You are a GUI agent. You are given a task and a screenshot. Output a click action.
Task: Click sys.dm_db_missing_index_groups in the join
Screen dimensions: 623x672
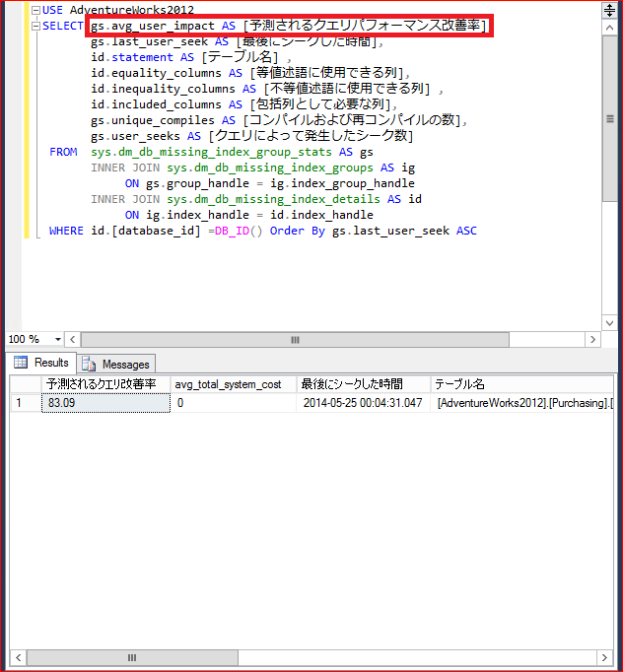270,168
